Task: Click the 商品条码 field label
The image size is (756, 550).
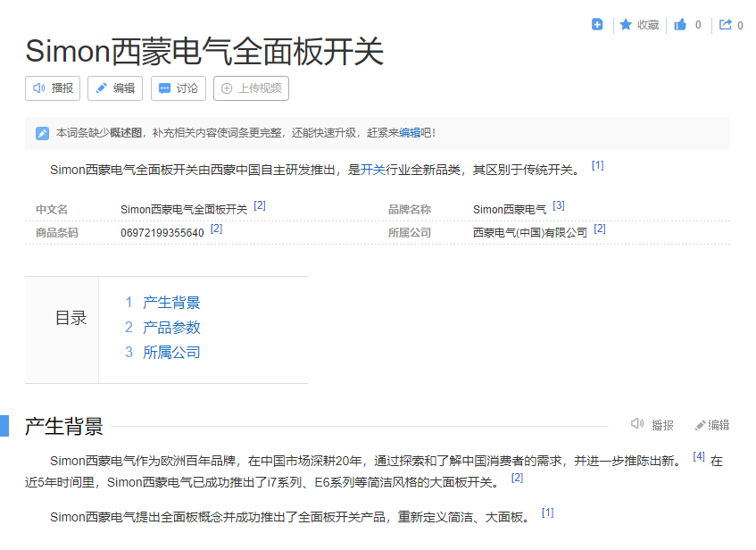Action: (x=57, y=232)
